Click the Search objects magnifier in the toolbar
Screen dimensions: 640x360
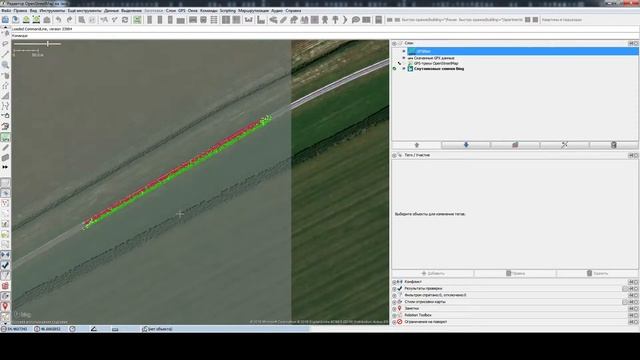[82, 20]
